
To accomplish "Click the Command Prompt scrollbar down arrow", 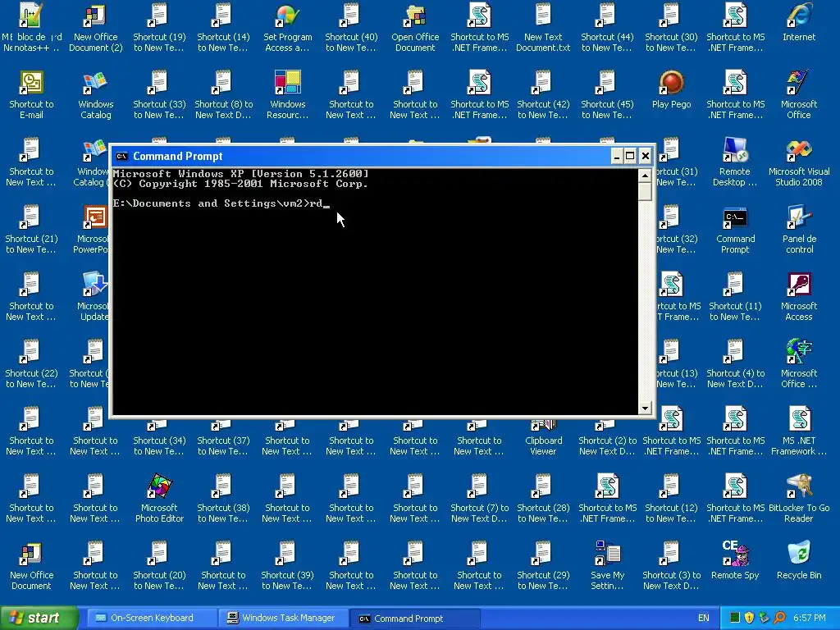I will (x=645, y=409).
